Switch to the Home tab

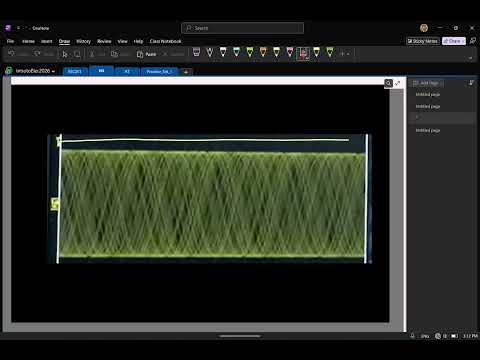tap(28, 41)
